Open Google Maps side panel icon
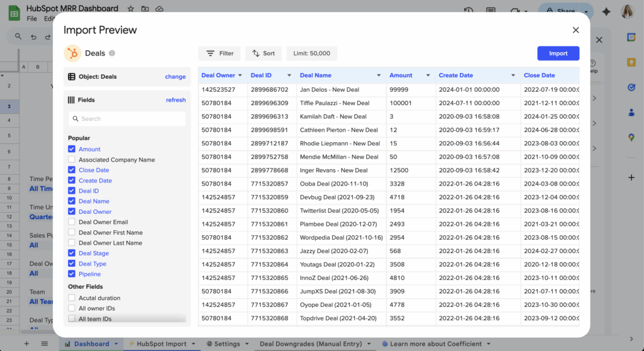The image size is (644, 351). (x=631, y=137)
